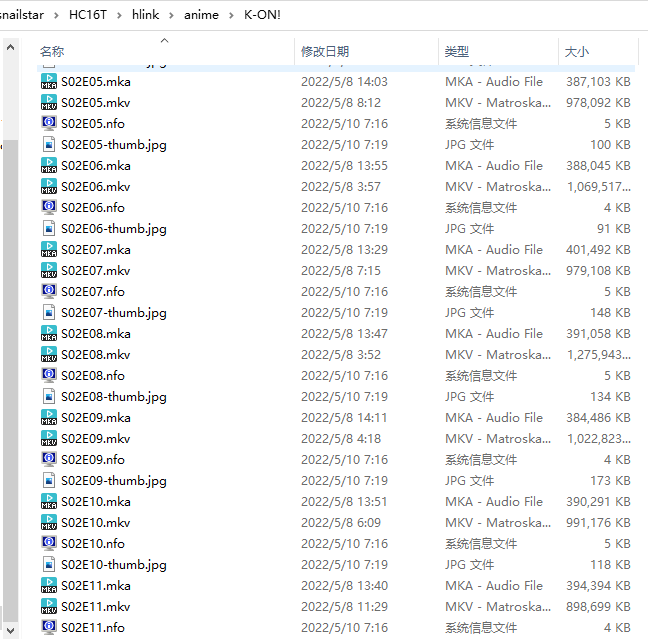This screenshot has height=639, width=648.
Task: Select the image icon of S02E06-thumb.jpg
Action: tap(49, 229)
